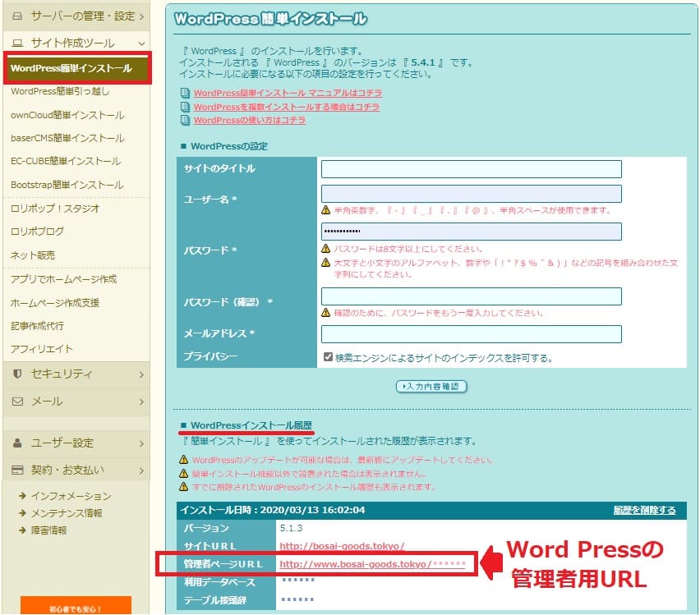Click the arrow icon beside メンテナンス情報
Image resolution: width=700 pixels, height=615 pixels.
click(22, 513)
